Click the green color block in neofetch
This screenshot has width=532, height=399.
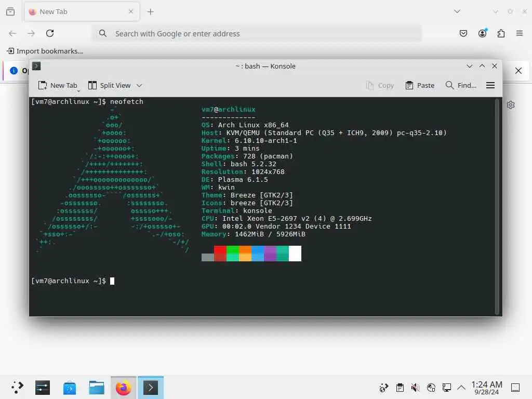click(232, 254)
